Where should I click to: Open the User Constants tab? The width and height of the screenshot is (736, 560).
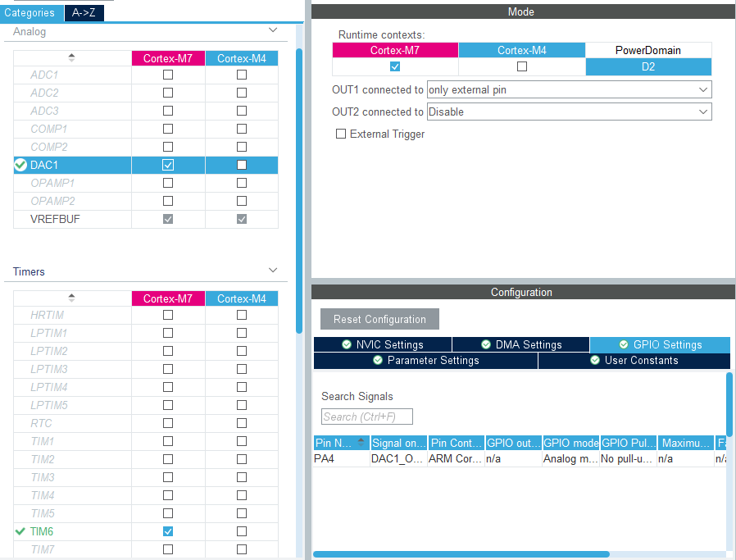pyautogui.click(x=634, y=361)
